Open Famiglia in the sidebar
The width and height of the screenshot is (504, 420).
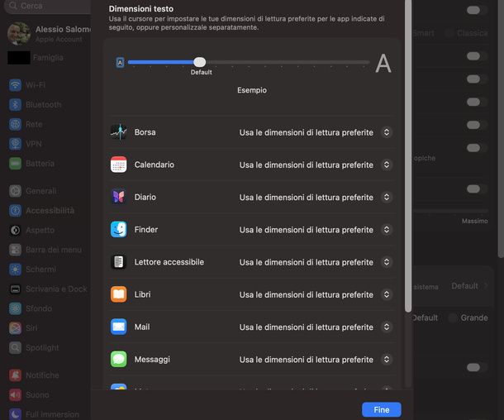point(36,58)
